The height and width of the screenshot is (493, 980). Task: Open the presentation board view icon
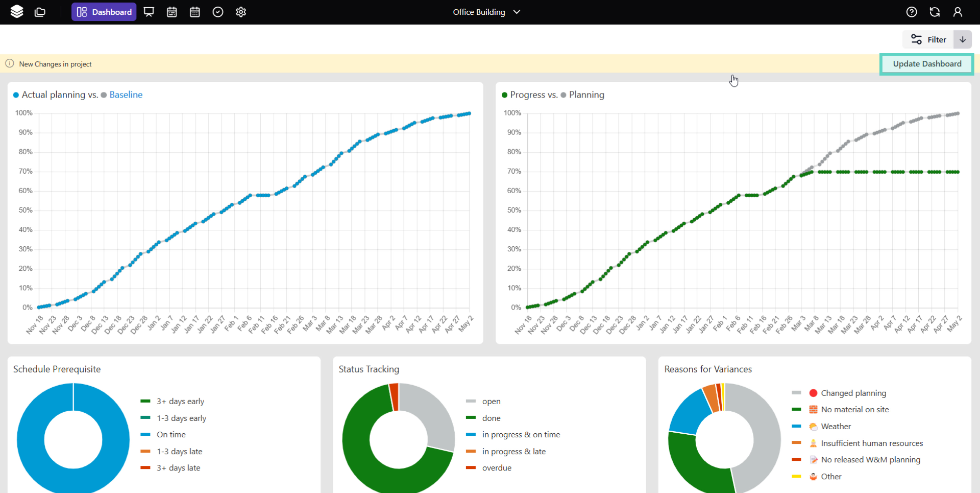tap(149, 12)
